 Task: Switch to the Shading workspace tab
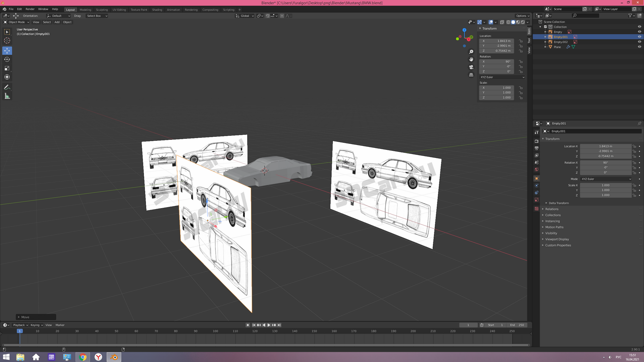click(x=157, y=10)
